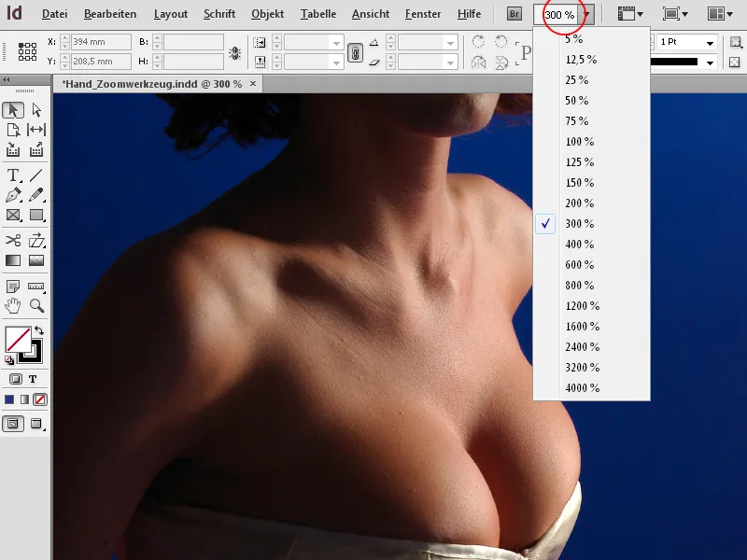This screenshot has width=747, height=560.
Task: Open the view options dropdown
Action: 630,14
